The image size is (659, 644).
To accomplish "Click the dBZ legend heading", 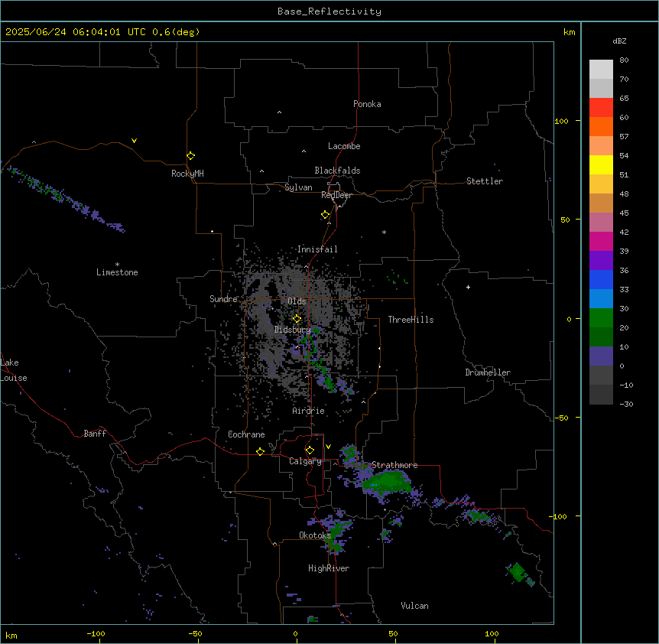I will (619, 41).
